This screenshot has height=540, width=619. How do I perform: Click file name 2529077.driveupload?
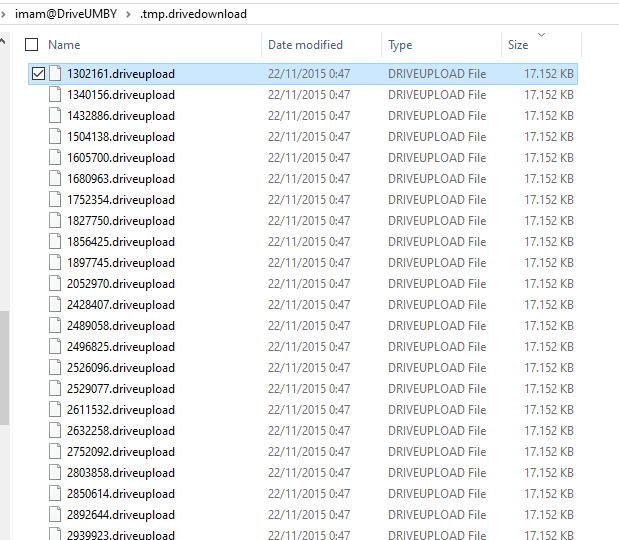point(121,389)
